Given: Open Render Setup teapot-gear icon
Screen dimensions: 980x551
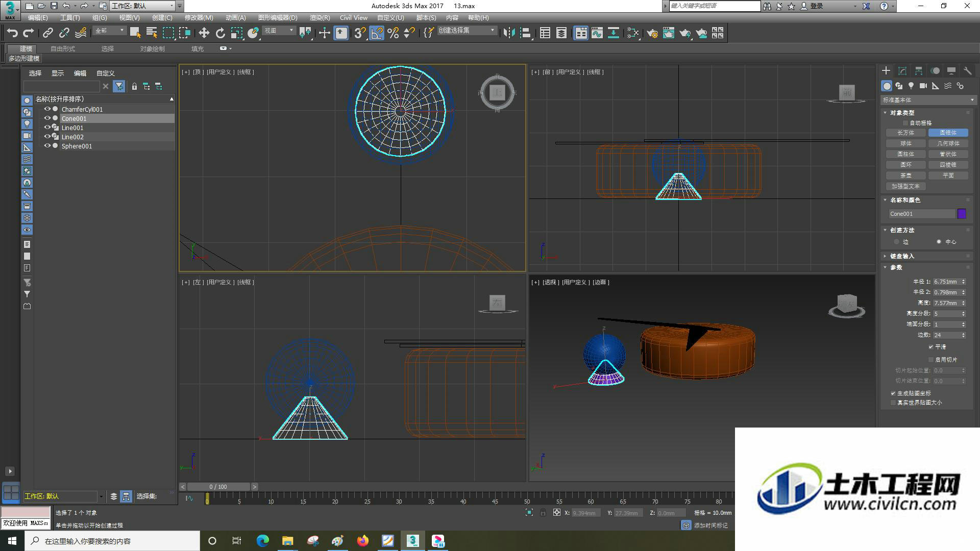Looking at the screenshot, I should [652, 33].
